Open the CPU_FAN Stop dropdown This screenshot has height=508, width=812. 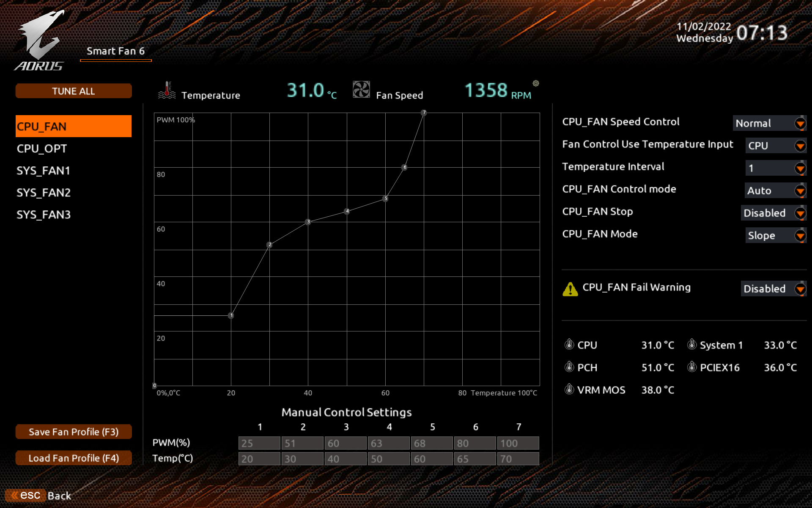point(774,213)
